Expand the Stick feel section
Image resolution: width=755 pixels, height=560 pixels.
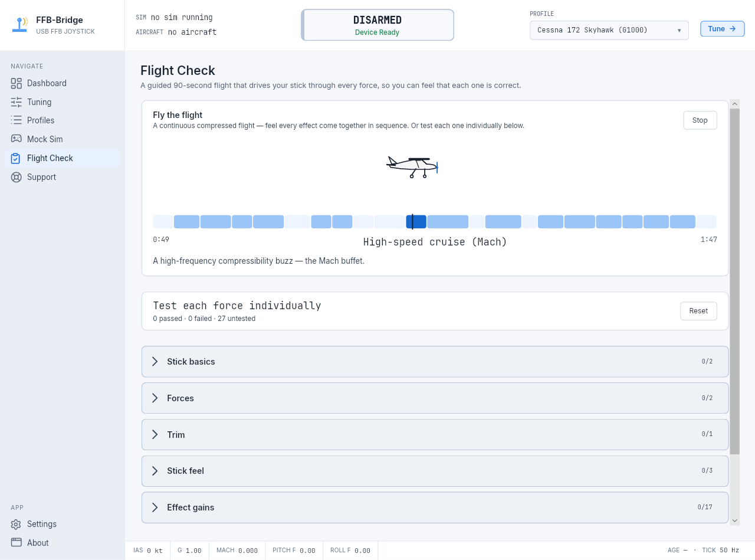[x=435, y=471]
